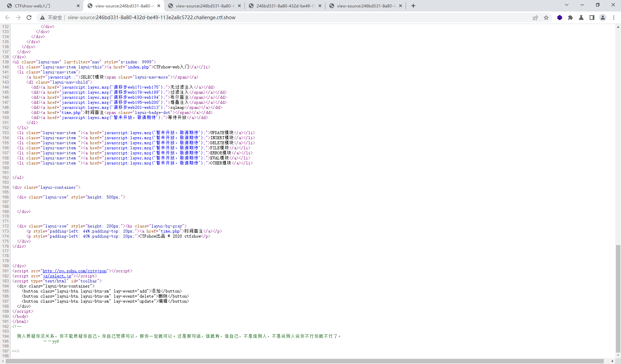Click the '添加' button text on line 185
The width and height of the screenshot is (621, 364).
(156, 291)
